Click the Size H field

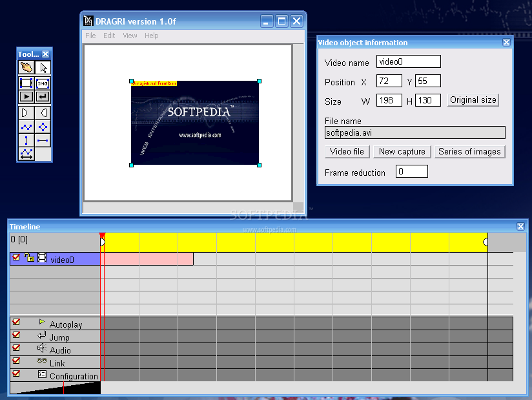coord(428,100)
